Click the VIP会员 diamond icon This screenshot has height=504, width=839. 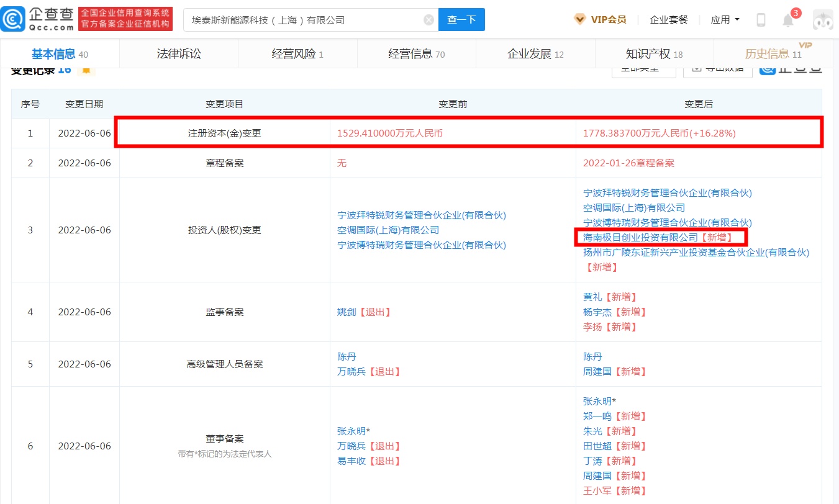point(579,20)
